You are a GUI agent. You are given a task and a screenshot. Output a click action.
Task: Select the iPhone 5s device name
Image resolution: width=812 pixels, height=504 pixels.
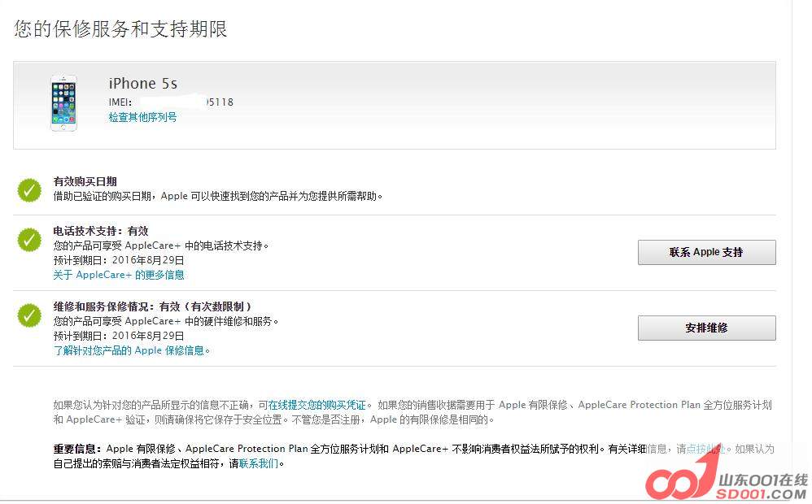click(x=143, y=83)
